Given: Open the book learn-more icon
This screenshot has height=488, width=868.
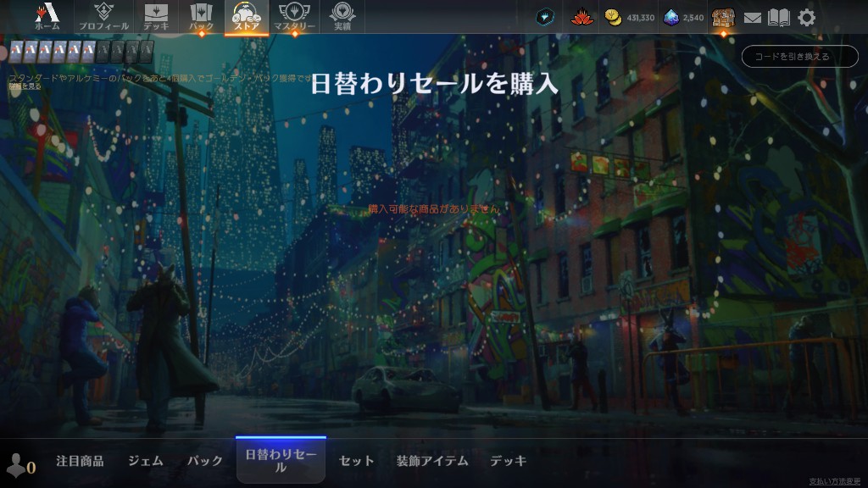Looking at the screenshot, I should click(778, 18).
